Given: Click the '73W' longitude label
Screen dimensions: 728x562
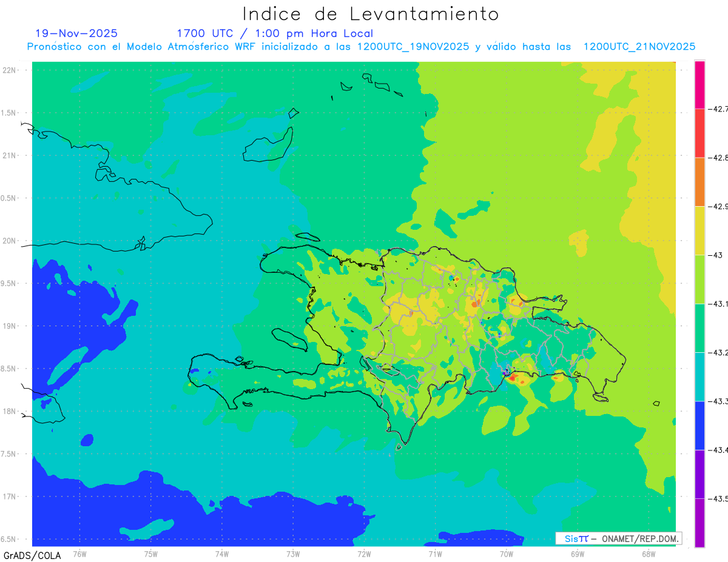Looking at the screenshot, I should click(293, 554).
